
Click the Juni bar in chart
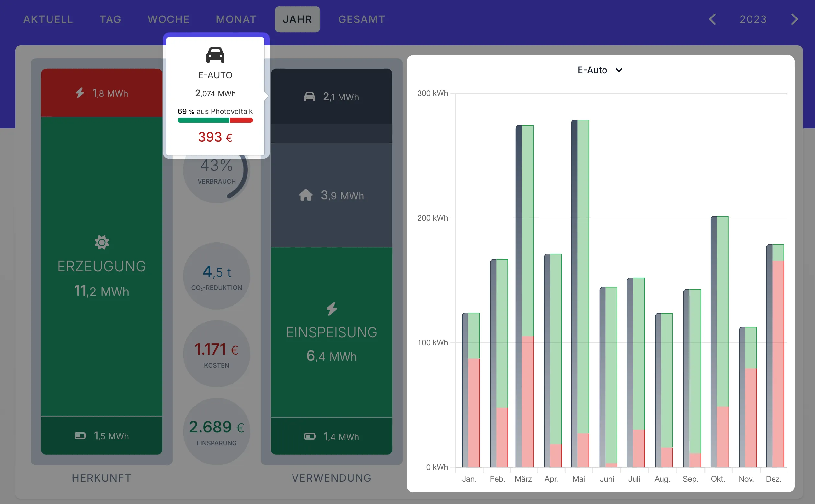[608, 377]
